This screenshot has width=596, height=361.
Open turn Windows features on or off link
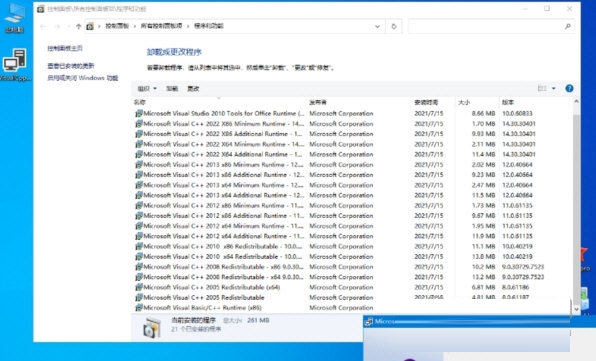pos(82,78)
